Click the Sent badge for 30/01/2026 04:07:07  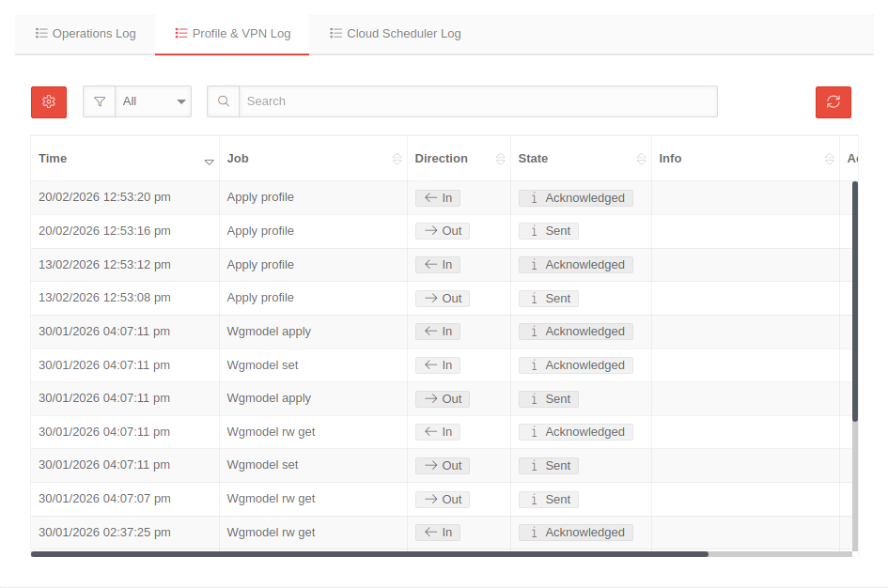click(548, 500)
